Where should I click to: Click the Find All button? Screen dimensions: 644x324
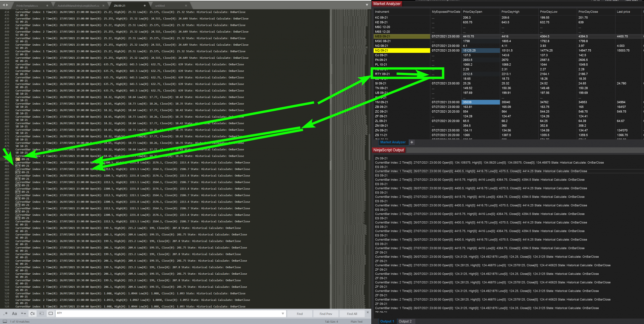352,314
